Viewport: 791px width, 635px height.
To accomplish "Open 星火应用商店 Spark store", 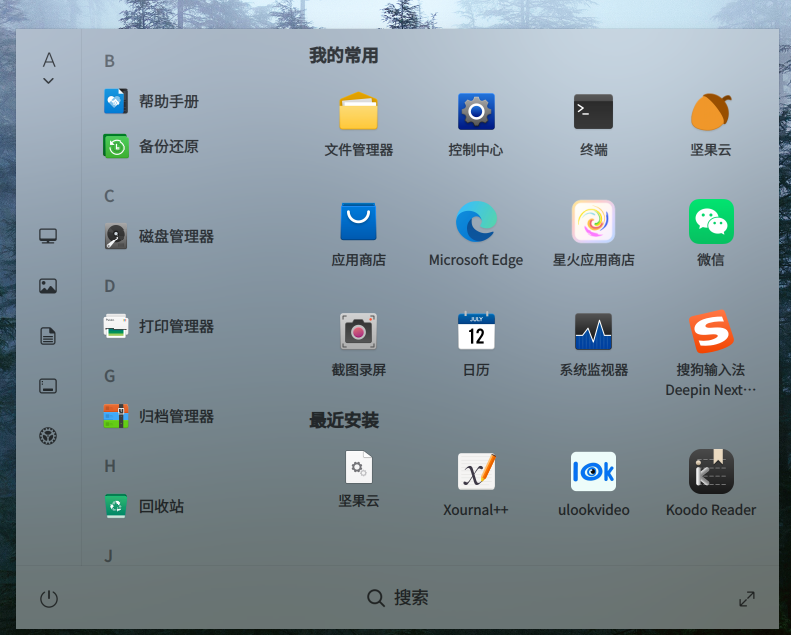I will pos(593,234).
